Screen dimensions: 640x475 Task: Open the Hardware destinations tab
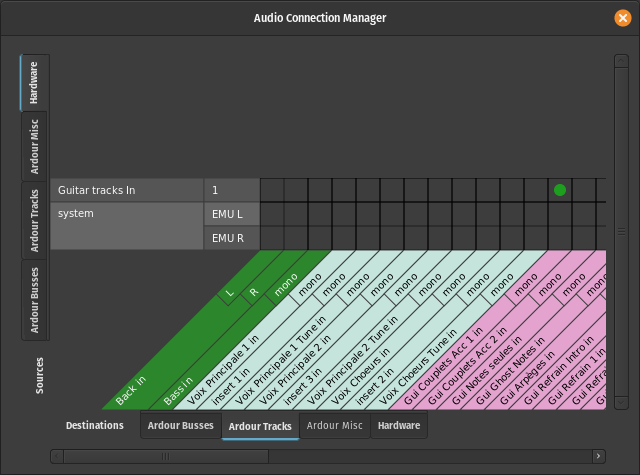(x=399, y=425)
